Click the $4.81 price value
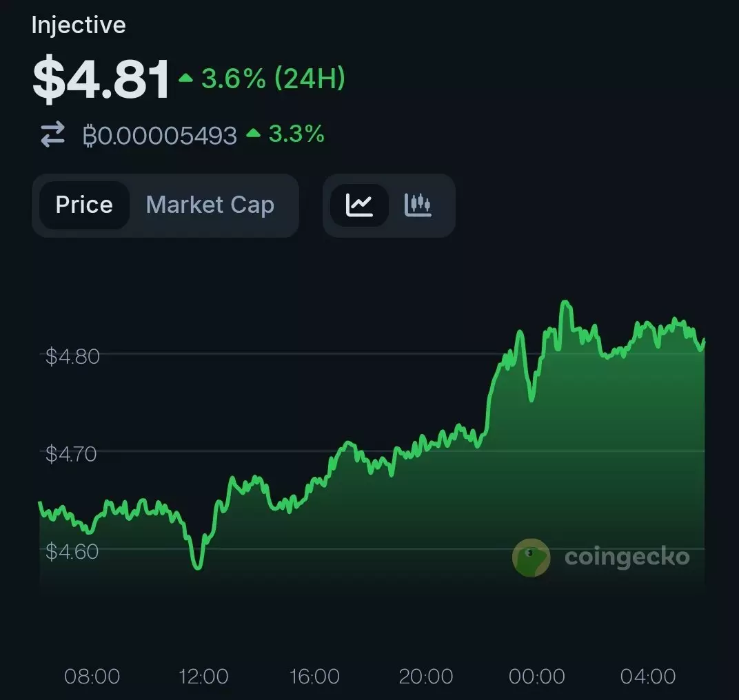739x700 pixels. point(101,79)
